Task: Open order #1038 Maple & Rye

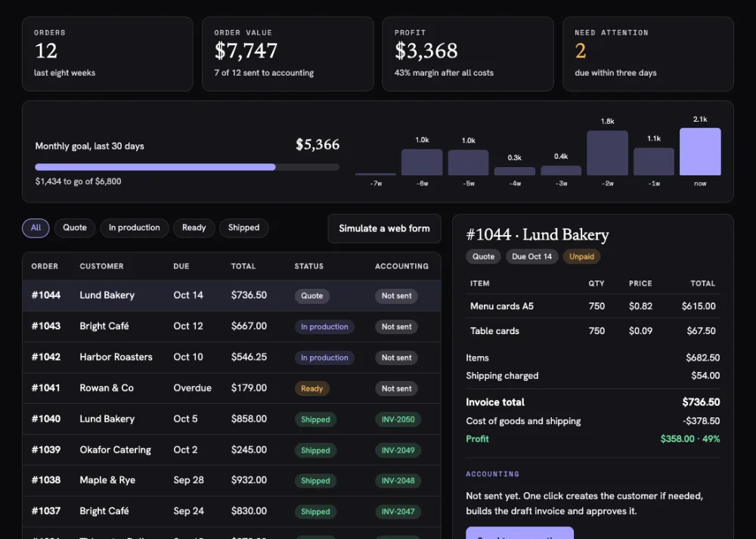Action: pos(231,481)
